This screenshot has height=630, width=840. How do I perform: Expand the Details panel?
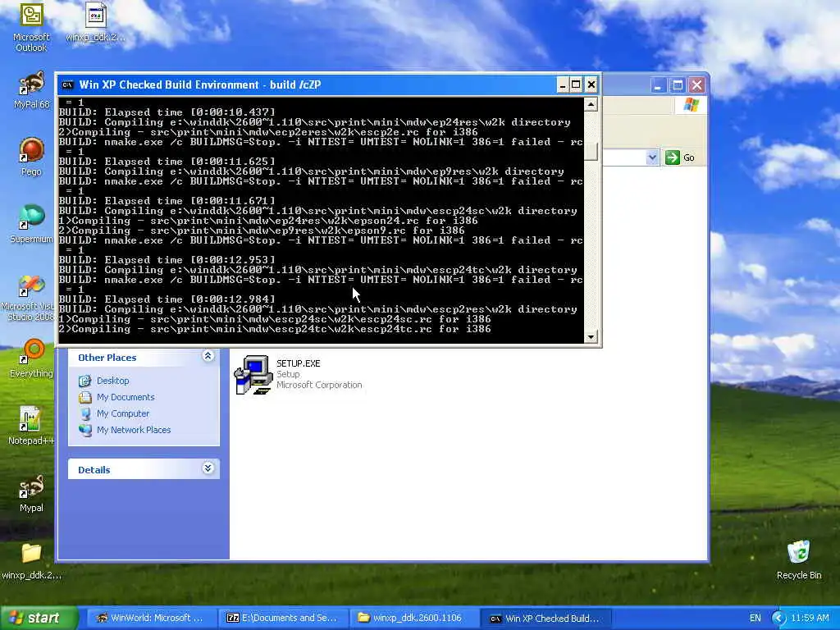(208, 468)
